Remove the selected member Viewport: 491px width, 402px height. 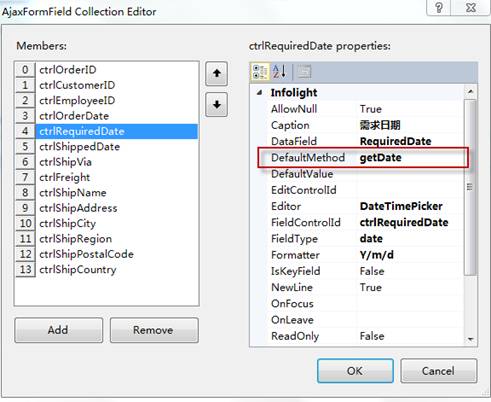154,330
